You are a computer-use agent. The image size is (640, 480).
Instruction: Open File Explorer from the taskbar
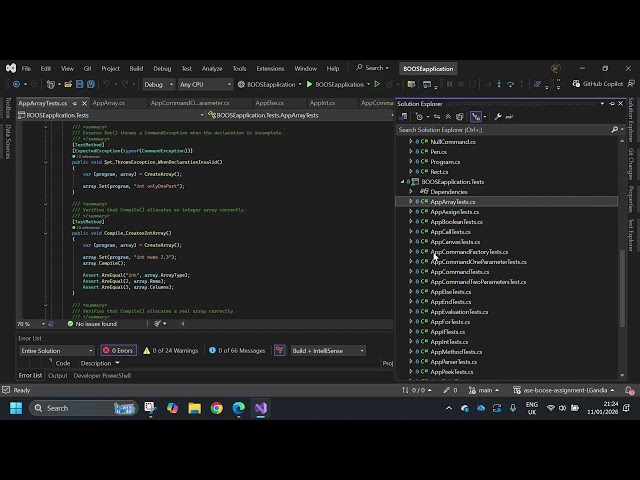click(195, 408)
